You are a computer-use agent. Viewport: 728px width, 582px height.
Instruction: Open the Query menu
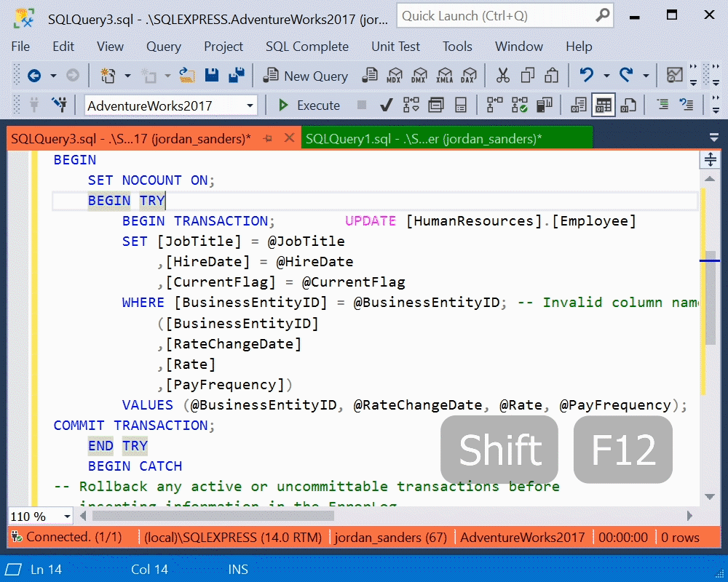[x=163, y=47]
